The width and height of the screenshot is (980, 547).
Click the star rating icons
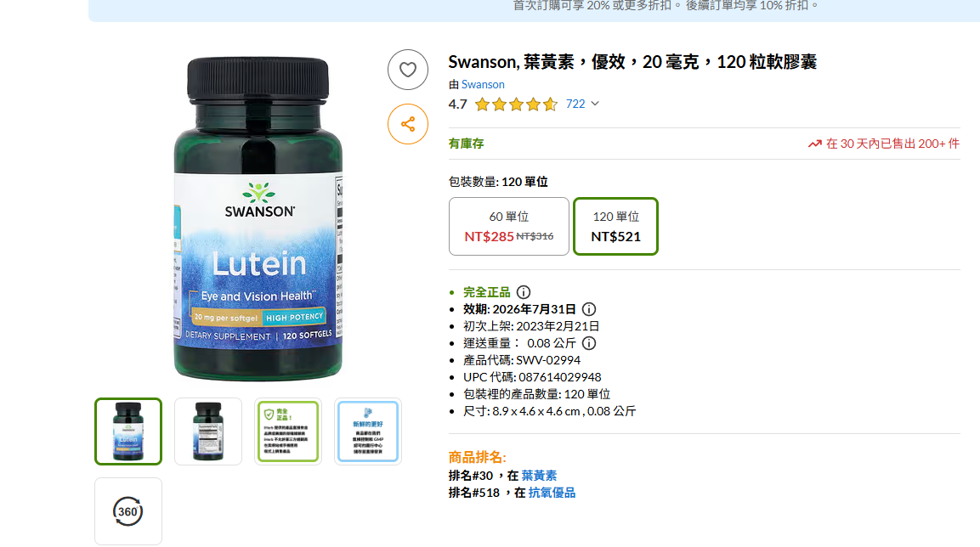[x=516, y=104]
